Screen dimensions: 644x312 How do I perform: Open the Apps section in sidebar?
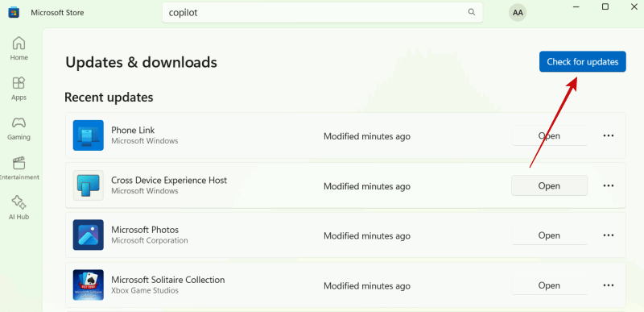(19, 89)
